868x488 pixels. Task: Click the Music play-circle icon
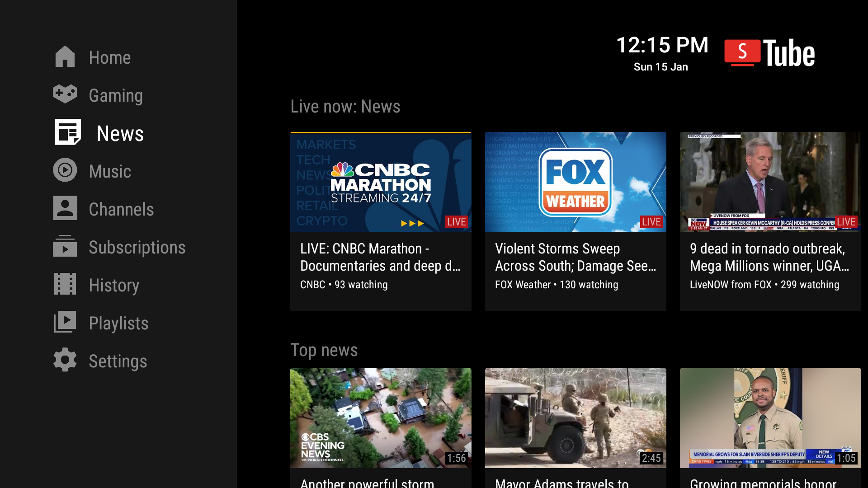65,170
